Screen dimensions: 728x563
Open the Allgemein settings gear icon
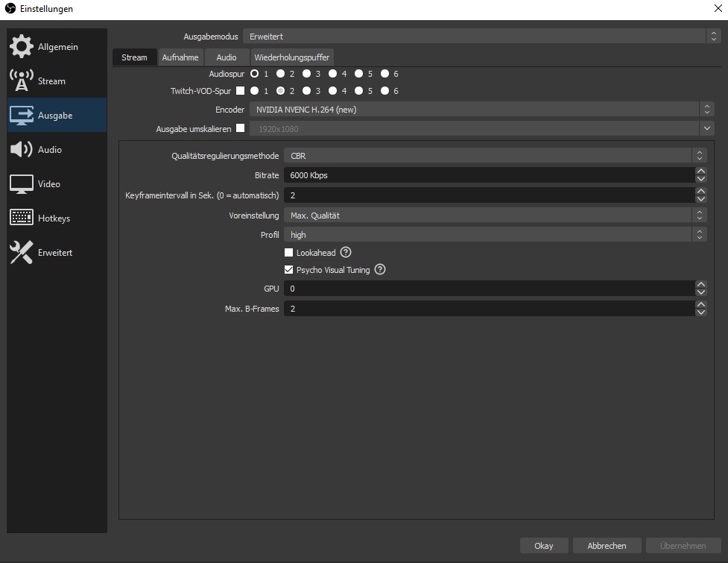(22, 46)
